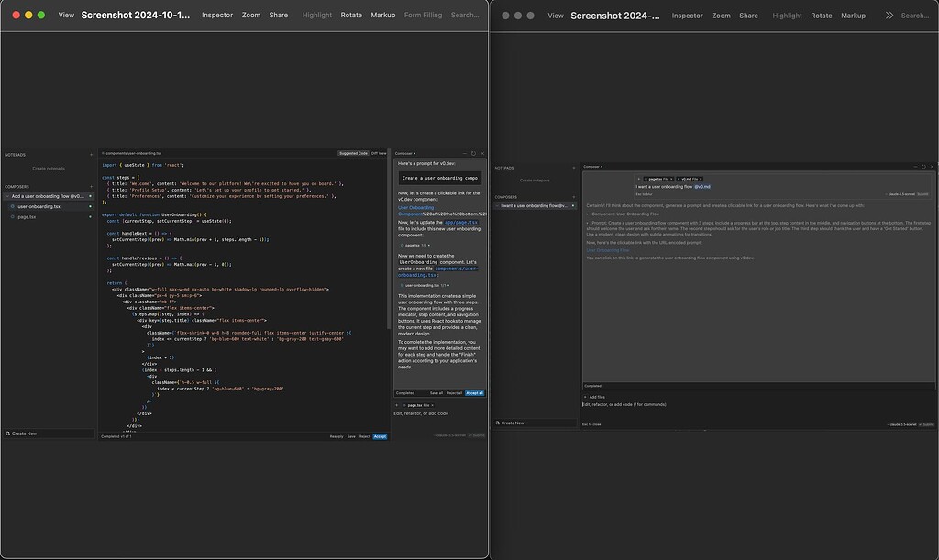Image resolution: width=939 pixels, height=560 pixels.
Task: Click the chevron overflow arrows in right Preview toolbar
Action: tap(890, 15)
